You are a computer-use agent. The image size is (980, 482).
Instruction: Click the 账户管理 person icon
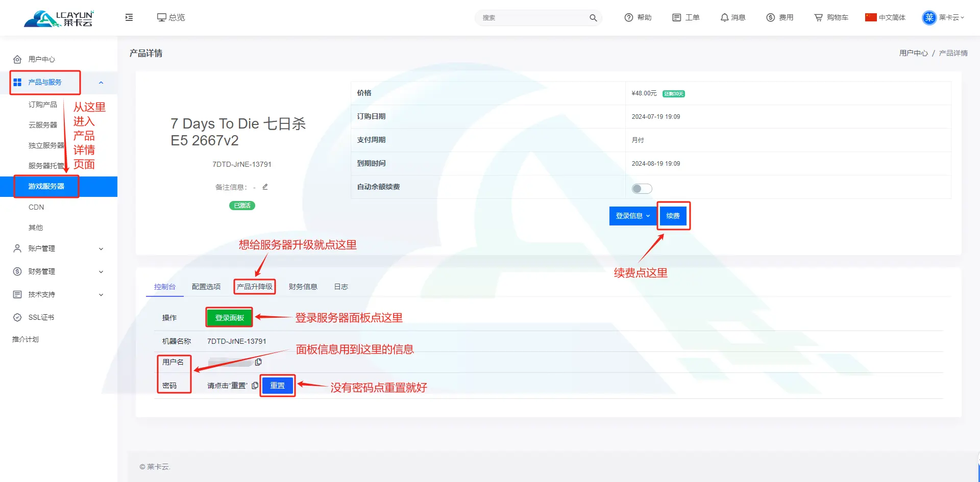[x=17, y=248]
